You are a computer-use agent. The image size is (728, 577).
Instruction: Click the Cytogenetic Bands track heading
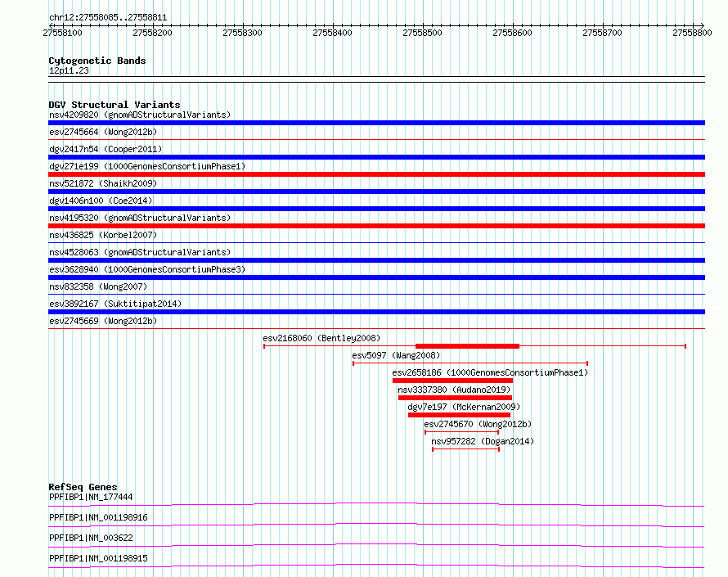97,61
